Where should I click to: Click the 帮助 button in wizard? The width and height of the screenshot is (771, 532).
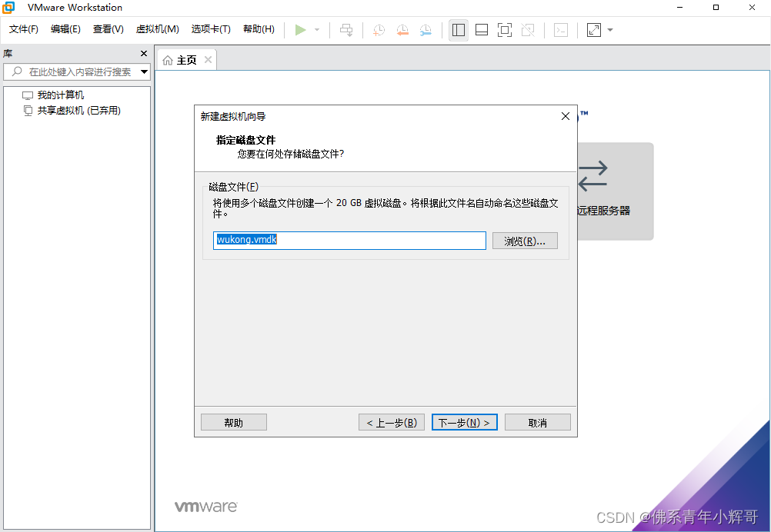pyautogui.click(x=234, y=423)
